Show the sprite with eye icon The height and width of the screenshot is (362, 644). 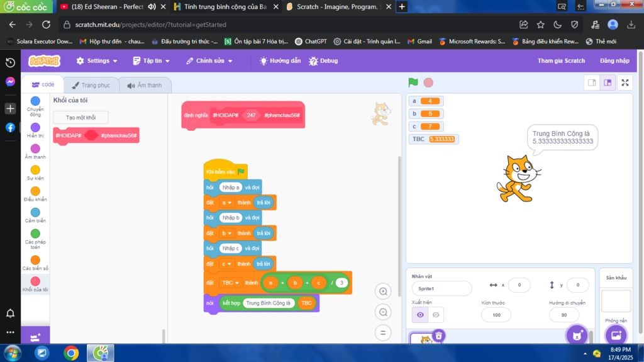(x=419, y=315)
